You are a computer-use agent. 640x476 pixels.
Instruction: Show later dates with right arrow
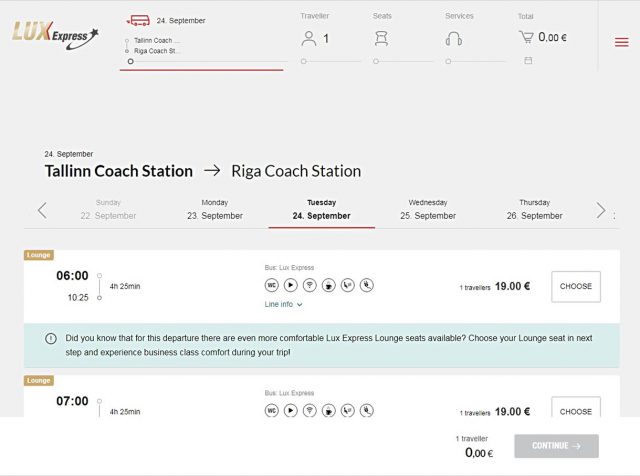[600, 210]
